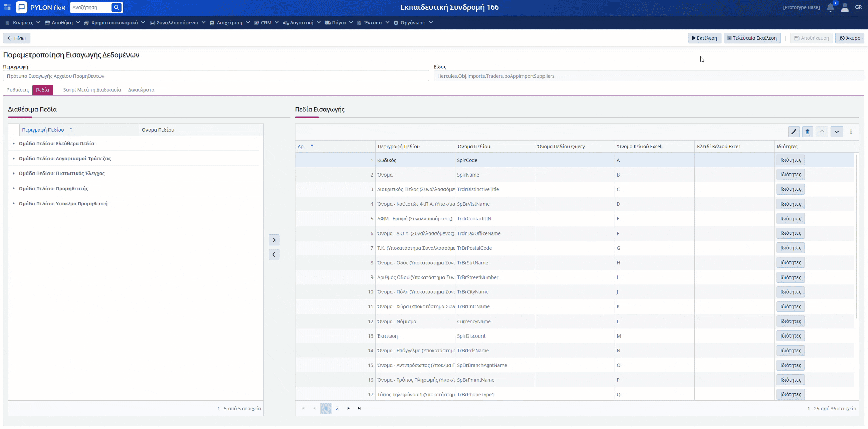Move field down with arrow icon
The height and width of the screenshot is (429, 868).
(x=837, y=132)
